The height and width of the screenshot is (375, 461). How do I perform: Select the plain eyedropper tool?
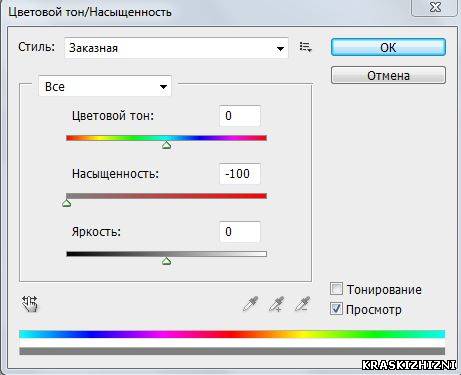pyautogui.click(x=251, y=304)
